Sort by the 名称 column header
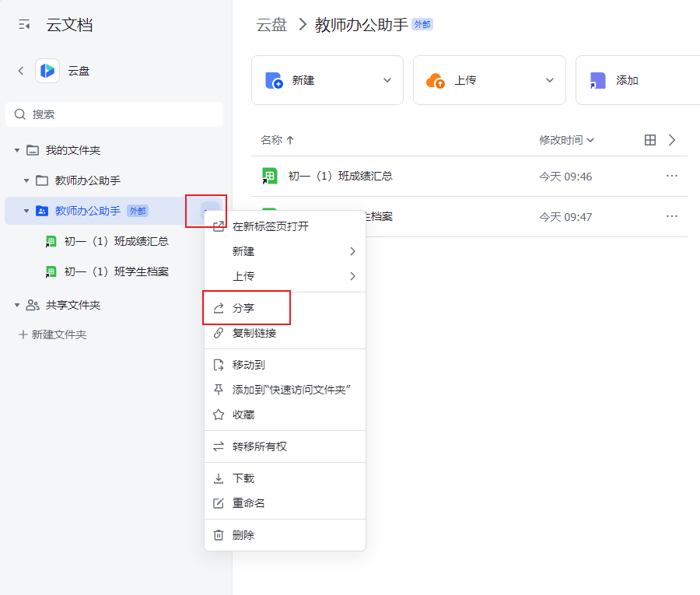 tap(277, 140)
